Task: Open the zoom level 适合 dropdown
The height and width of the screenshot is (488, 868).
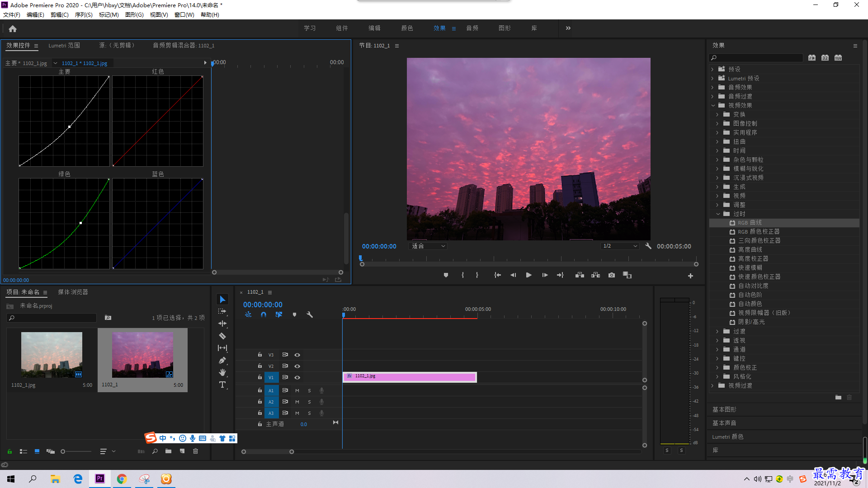Action: click(x=428, y=246)
